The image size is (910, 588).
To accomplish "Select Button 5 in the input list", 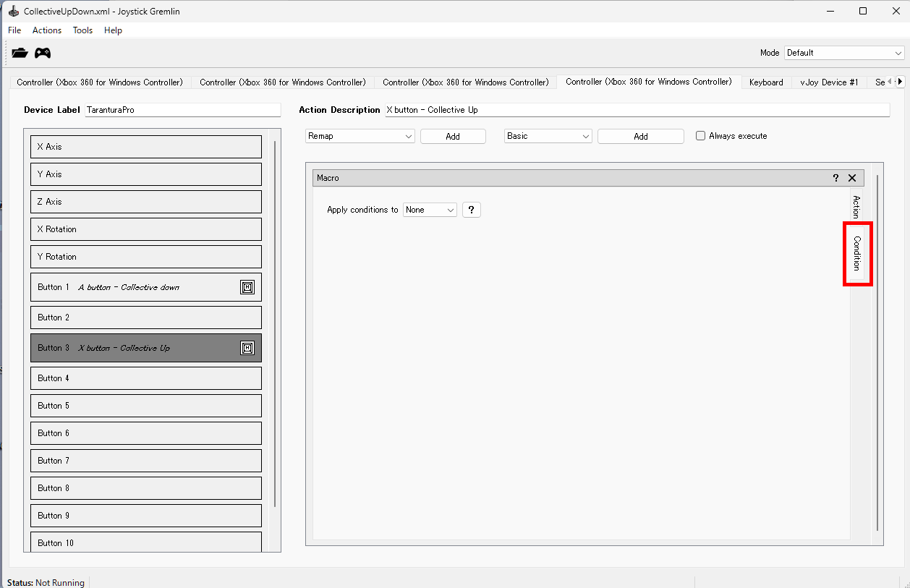I will pyautogui.click(x=145, y=406).
